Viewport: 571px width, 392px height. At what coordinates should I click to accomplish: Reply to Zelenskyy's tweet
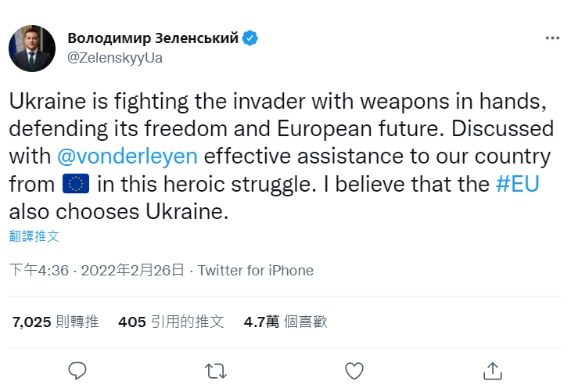point(77,369)
